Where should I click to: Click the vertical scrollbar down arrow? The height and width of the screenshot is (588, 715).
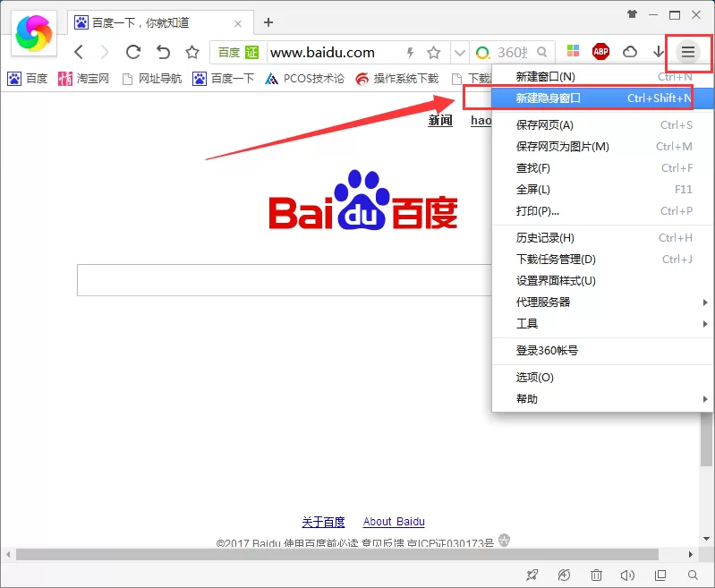click(x=706, y=539)
